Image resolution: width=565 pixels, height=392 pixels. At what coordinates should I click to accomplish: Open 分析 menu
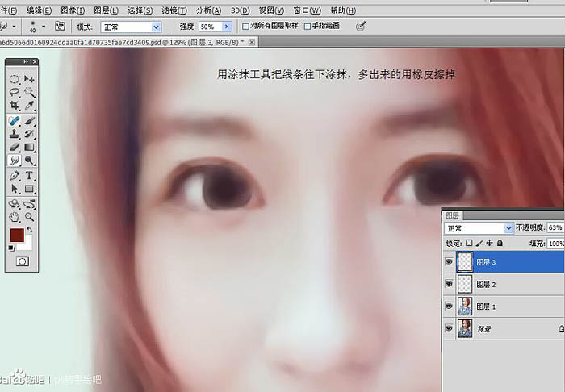tap(208, 10)
